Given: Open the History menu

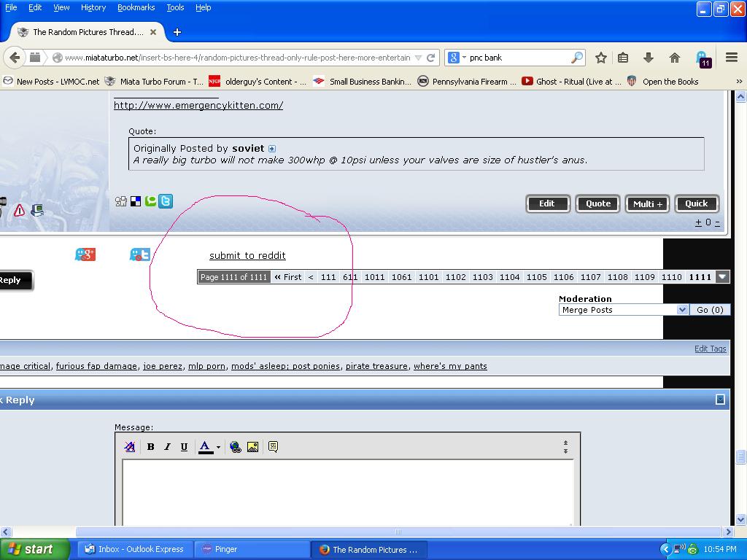Looking at the screenshot, I should [x=93, y=7].
